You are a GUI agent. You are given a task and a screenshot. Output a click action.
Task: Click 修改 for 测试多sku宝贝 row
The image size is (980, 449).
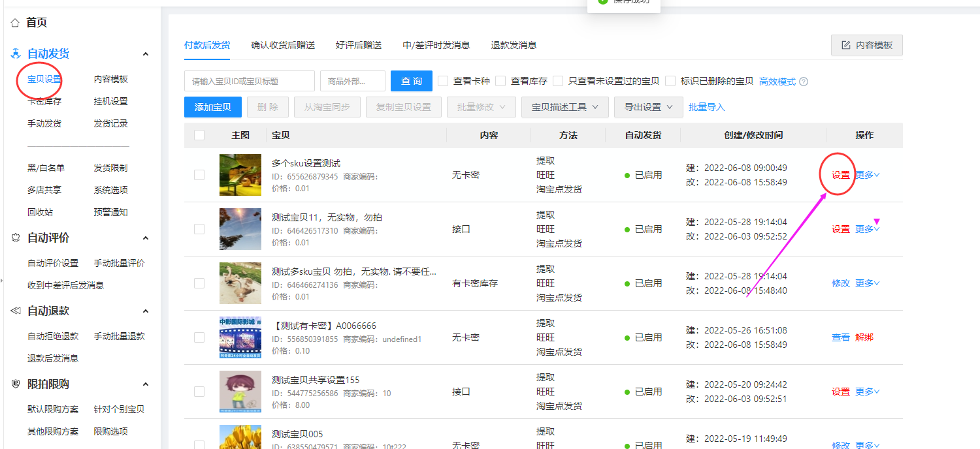[x=841, y=283]
